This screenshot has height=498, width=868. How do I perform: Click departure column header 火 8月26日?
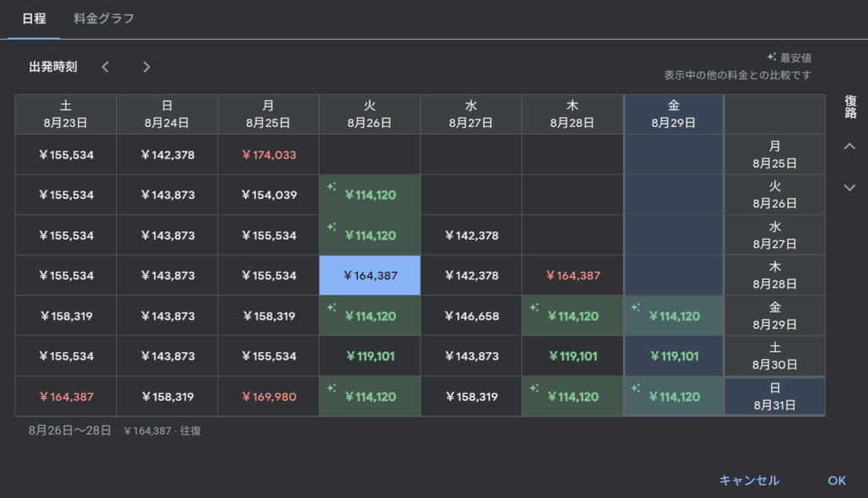[370, 113]
